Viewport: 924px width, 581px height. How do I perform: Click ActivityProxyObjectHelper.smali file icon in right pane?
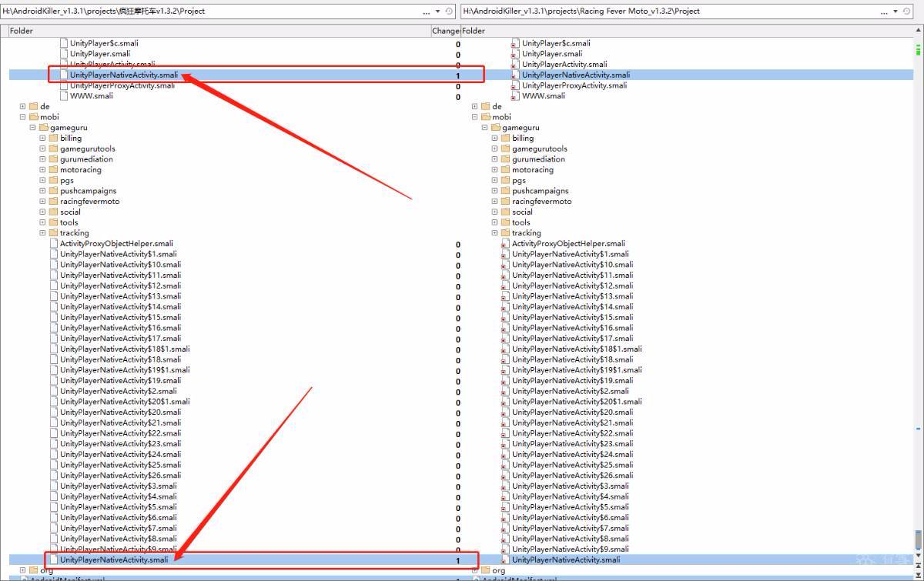[x=506, y=244]
